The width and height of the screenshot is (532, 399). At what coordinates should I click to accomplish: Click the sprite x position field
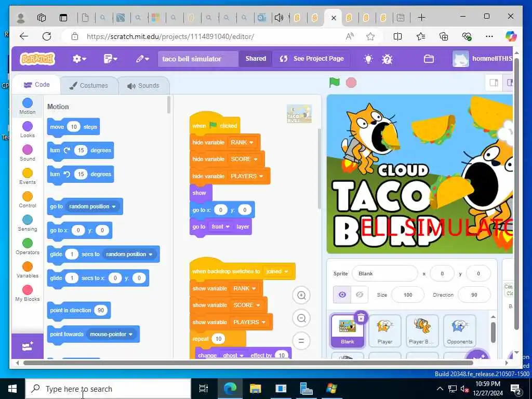442,273
